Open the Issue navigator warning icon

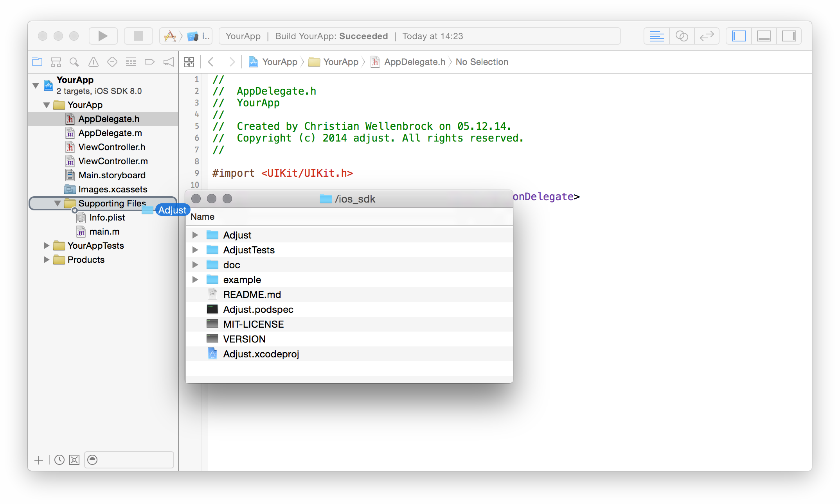(93, 62)
